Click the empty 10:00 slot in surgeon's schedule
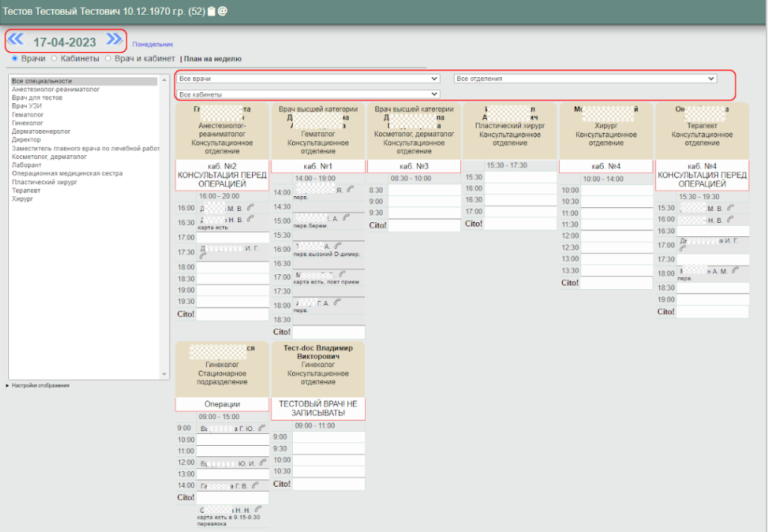 tap(616, 190)
